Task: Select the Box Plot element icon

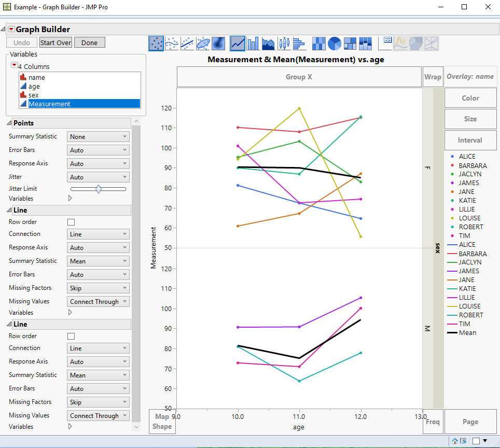Action: (x=284, y=43)
